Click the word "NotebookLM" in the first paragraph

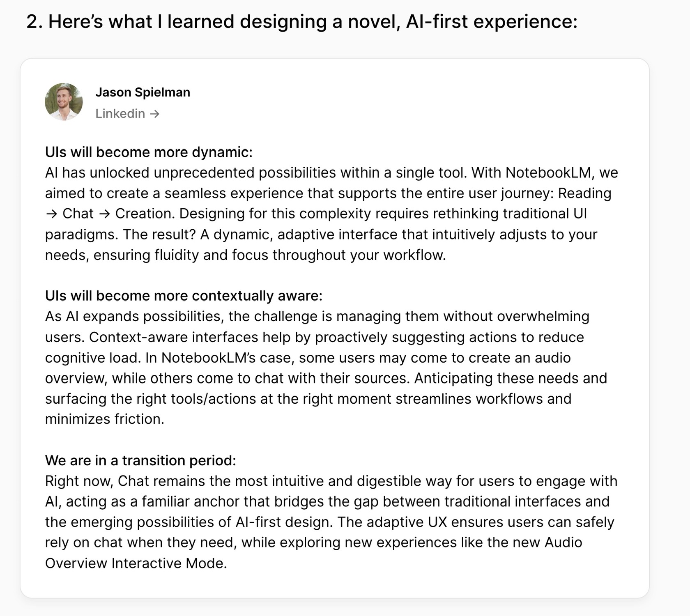click(548, 173)
